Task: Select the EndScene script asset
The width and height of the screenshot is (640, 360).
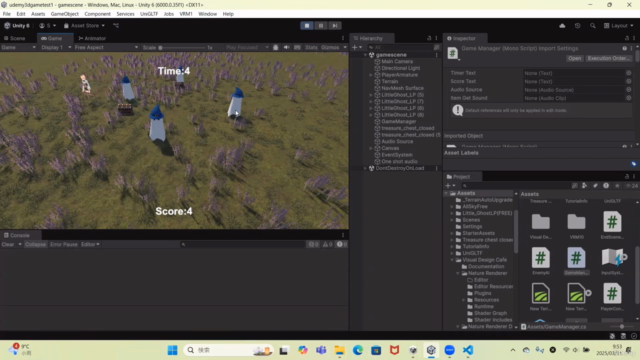Action: 612,225
